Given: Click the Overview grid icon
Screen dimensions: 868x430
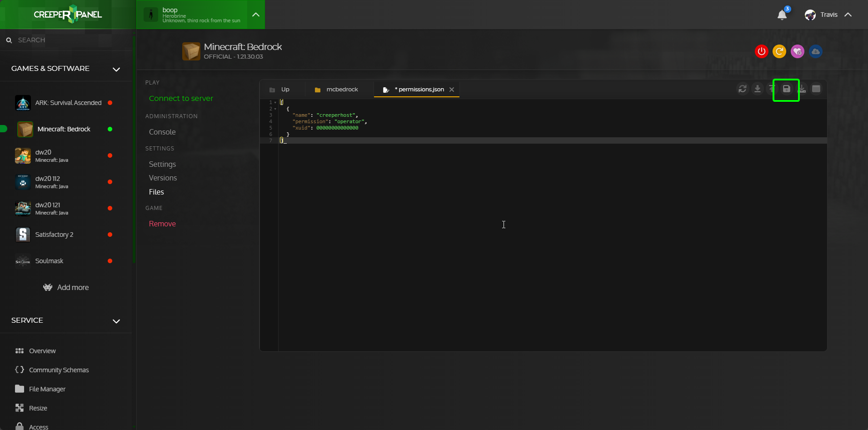Looking at the screenshot, I should click(20, 351).
